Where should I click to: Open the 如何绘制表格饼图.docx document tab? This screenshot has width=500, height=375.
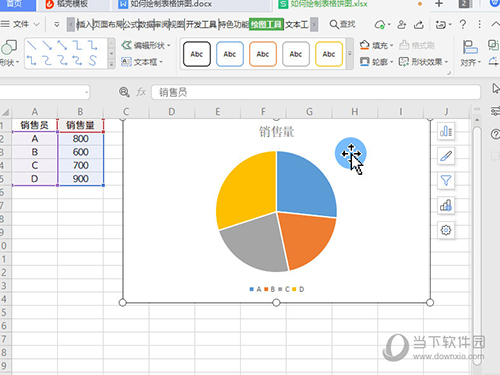pos(171,4)
